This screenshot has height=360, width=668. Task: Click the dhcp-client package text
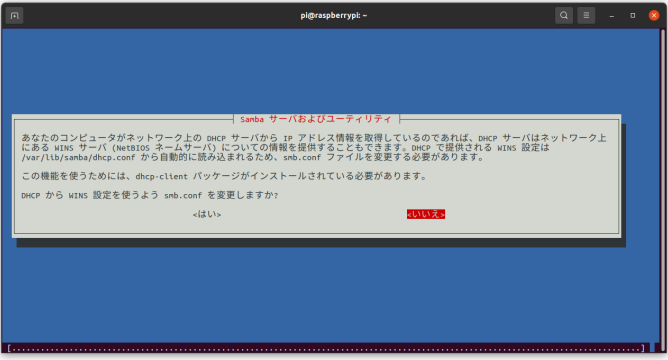[161, 176]
